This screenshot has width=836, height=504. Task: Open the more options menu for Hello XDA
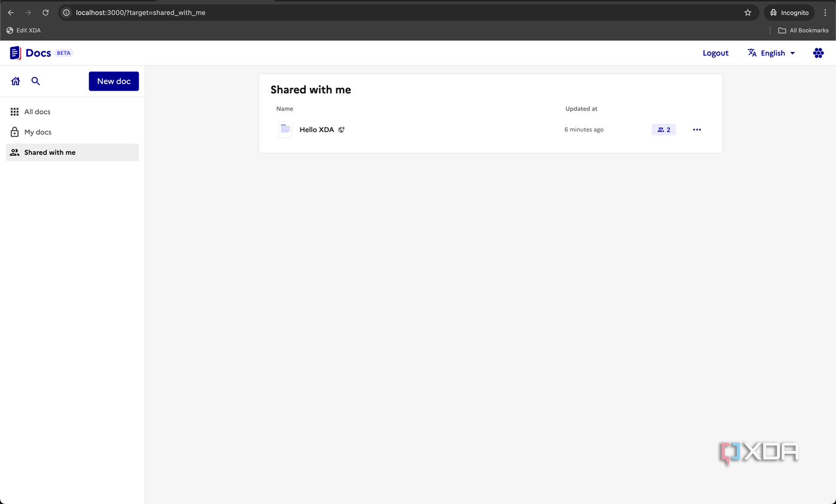(x=697, y=130)
